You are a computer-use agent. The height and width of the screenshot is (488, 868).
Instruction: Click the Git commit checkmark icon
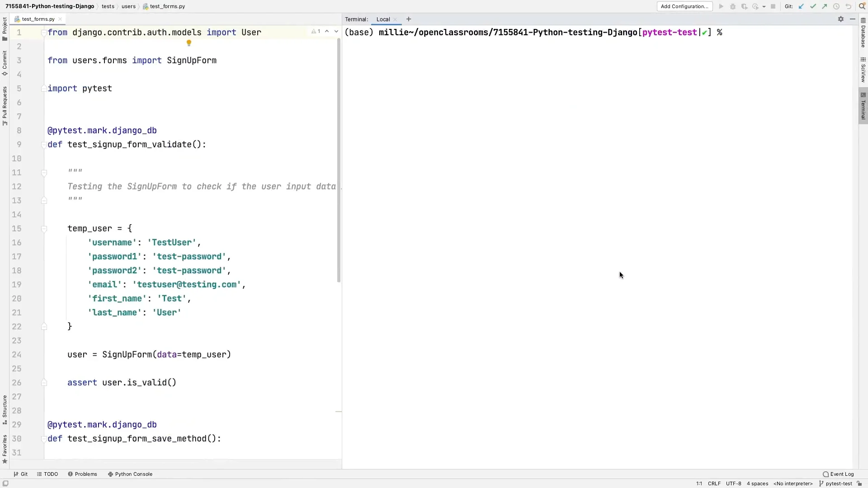coord(813,6)
